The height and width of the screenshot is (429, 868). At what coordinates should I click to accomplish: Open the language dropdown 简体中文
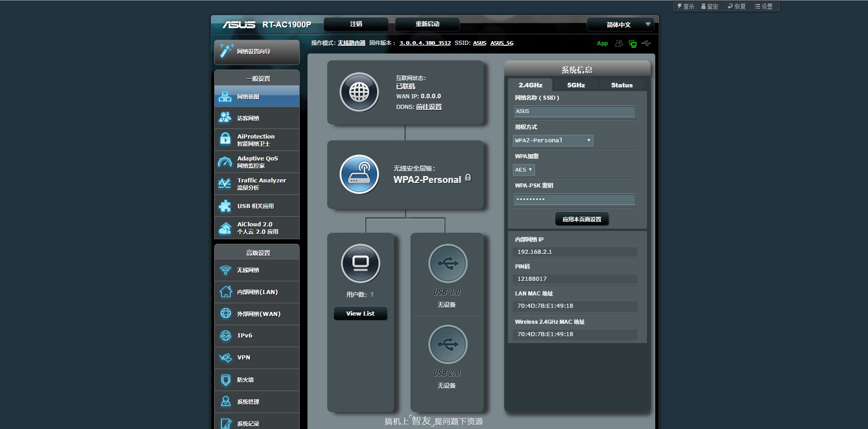(620, 25)
